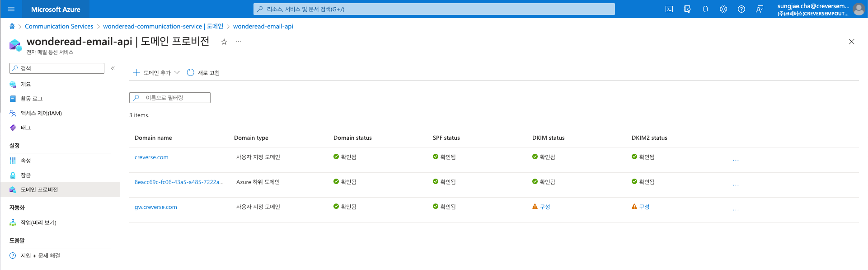Click the warning icon in DKIM2 status column
The image size is (868, 270).
pyautogui.click(x=634, y=207)
